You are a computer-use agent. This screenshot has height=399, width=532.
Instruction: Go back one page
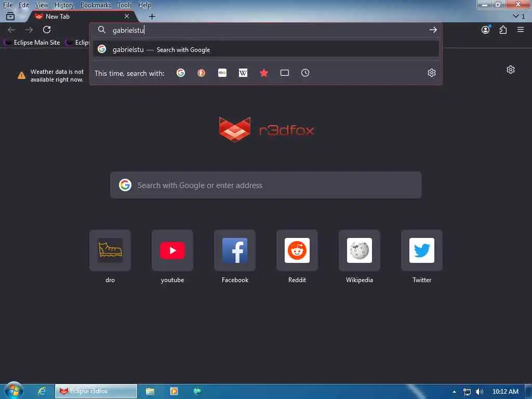(11, 30)
